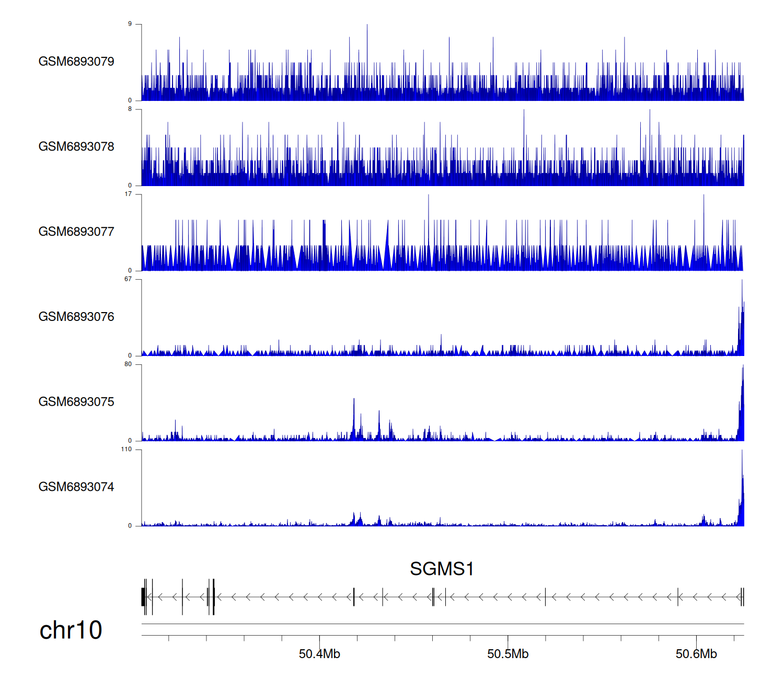Image resolution: width=784 pixels, height=690 pixels.
Task: Select the GSM6893078 track label
Action: coord(76,147)
